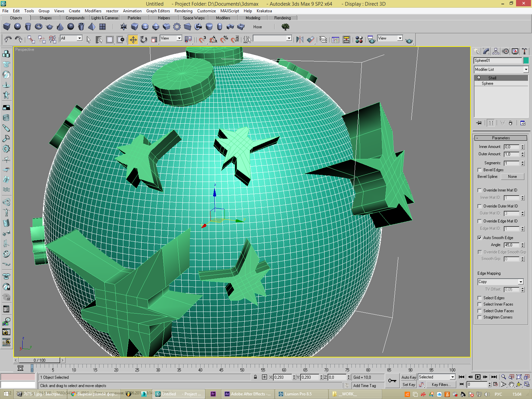
Task: Tick the Straighten Corners checkbox
Action: (x=479, y=317)
